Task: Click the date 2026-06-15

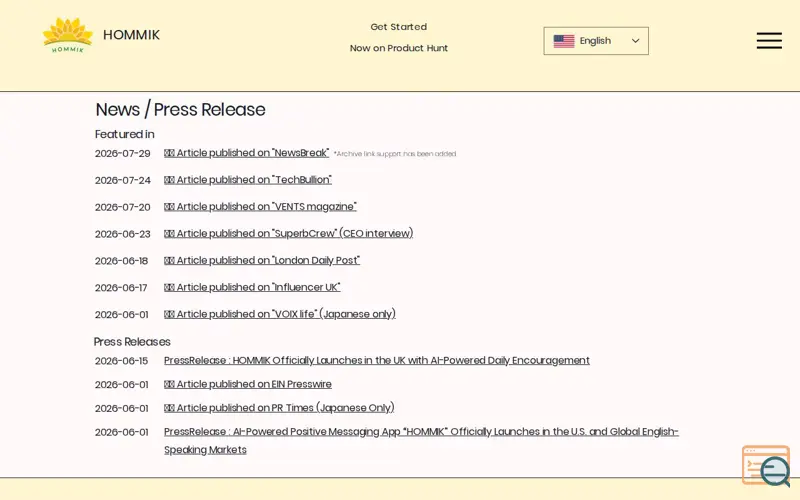Action: click(121, 361)
